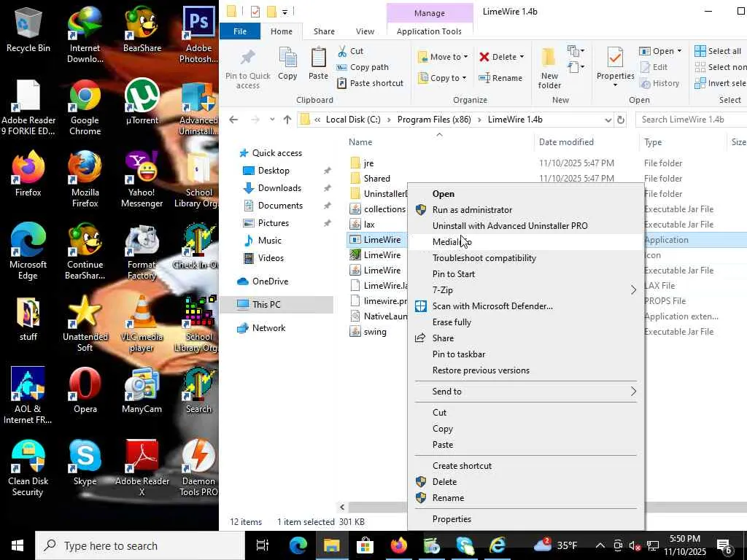Sort by the Date modified column header

pos(566,142)
